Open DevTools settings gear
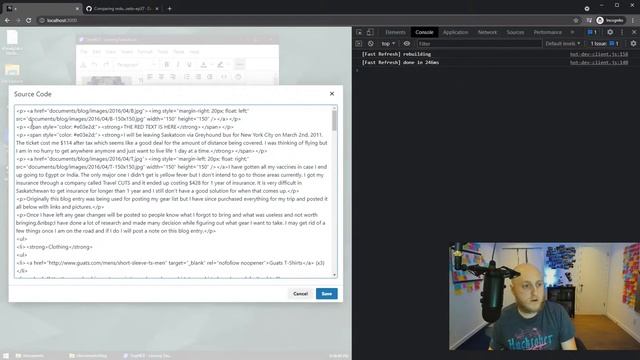This screenshot has height=360, width=640. 610,32
